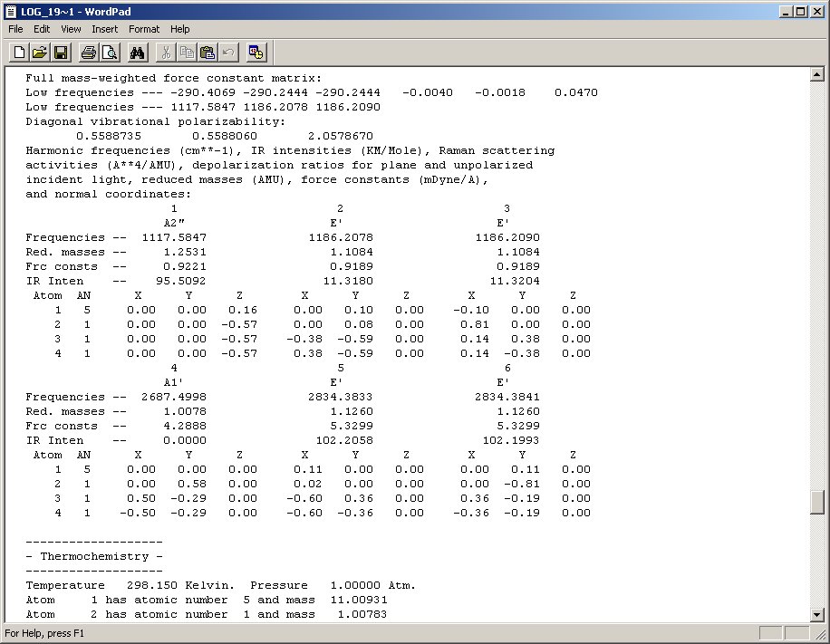Viewport: 830px width, 644px height.
Task: Minimize the WordPad window
Action: pos(787,11)
